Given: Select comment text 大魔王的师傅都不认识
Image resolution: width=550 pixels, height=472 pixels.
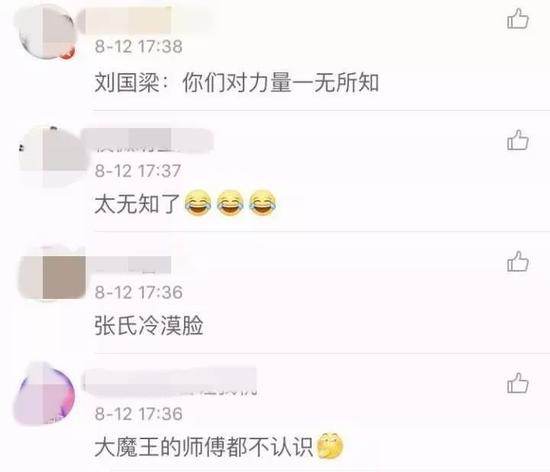Looking at the screenshot, I should (203, 447).
